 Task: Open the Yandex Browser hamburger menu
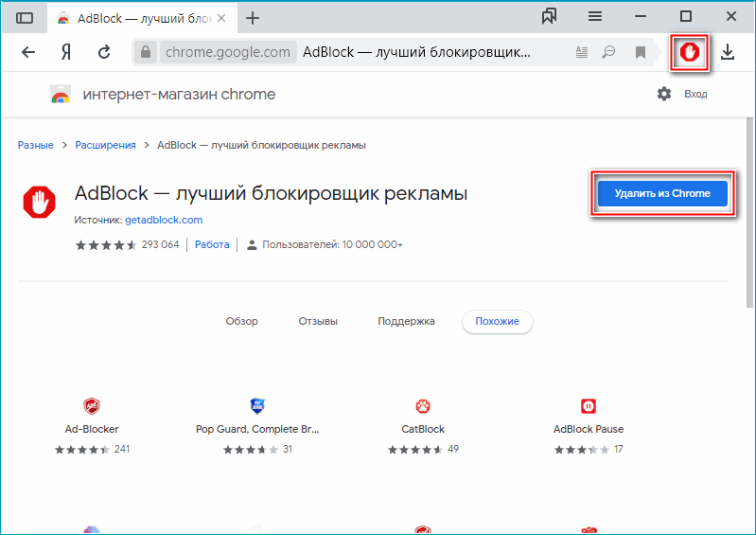coord(595,17)
